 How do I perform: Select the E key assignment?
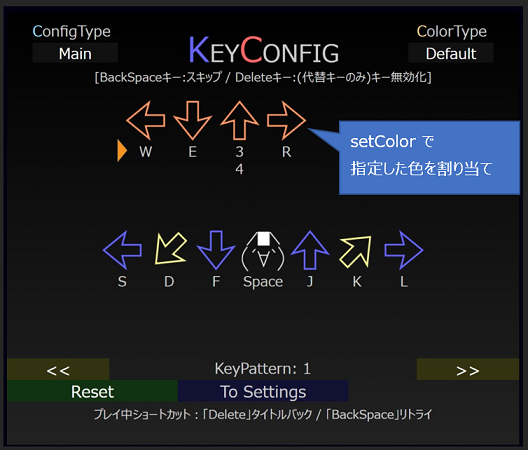(193, 152)
